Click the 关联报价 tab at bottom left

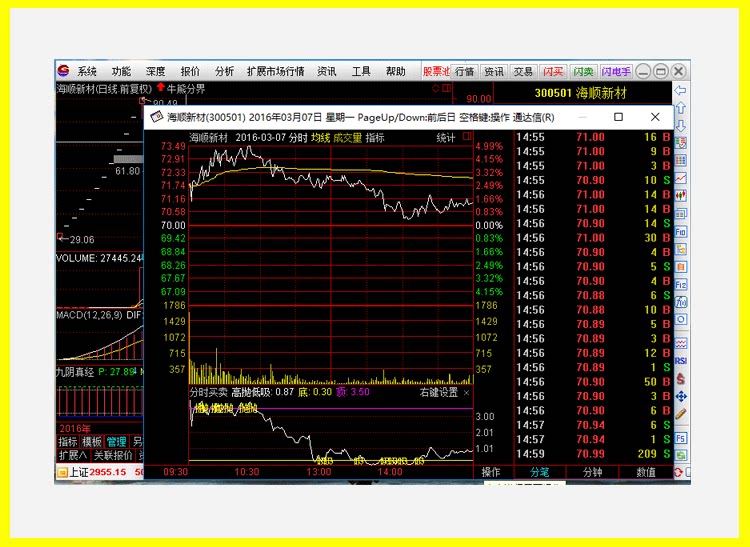click(113, 455)
